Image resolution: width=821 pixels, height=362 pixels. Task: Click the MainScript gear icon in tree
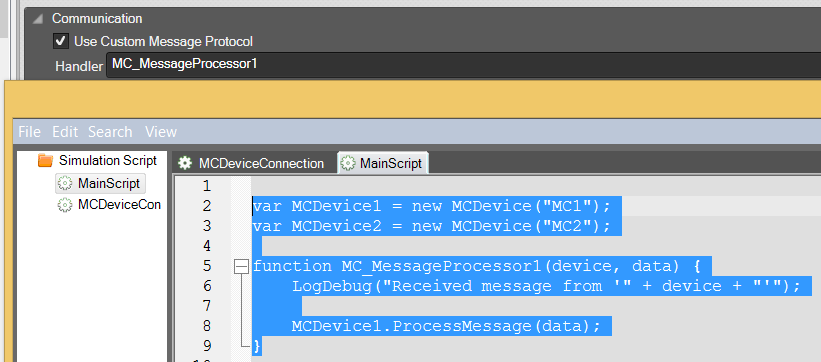pyautogui.click(x=65, y=183)
